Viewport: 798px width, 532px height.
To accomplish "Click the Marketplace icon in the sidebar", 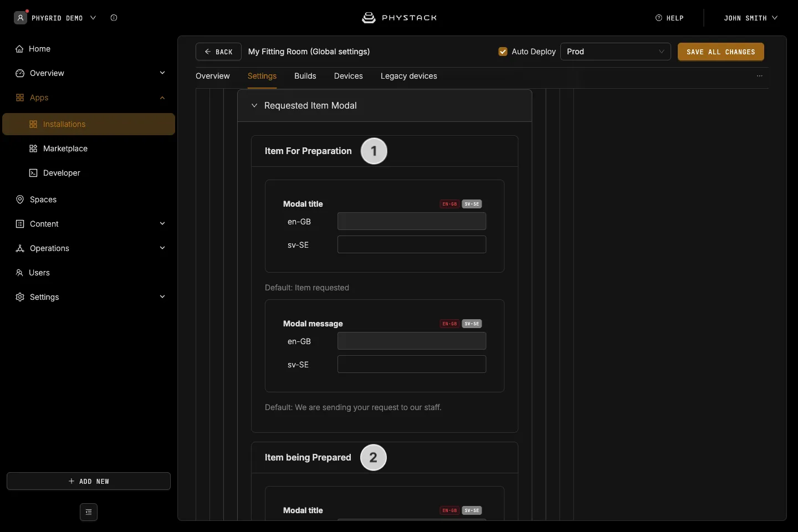I will tap(33, 149).
